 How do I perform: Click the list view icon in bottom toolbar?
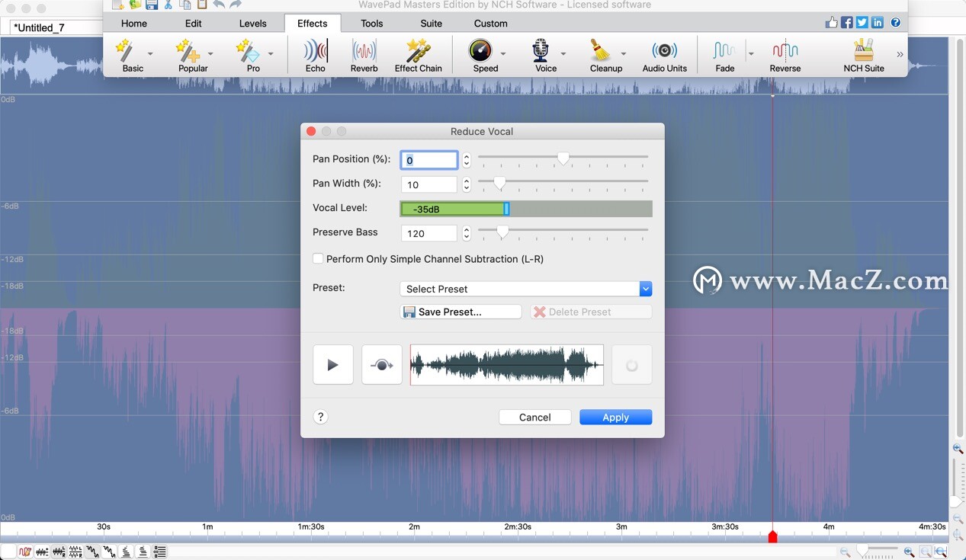coord(159,552)
